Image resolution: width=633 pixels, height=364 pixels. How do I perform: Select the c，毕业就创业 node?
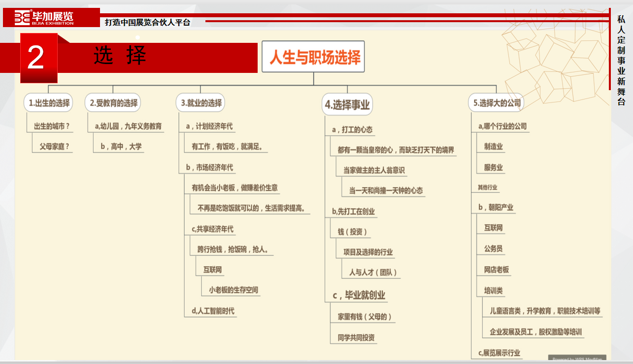point(359,295)
